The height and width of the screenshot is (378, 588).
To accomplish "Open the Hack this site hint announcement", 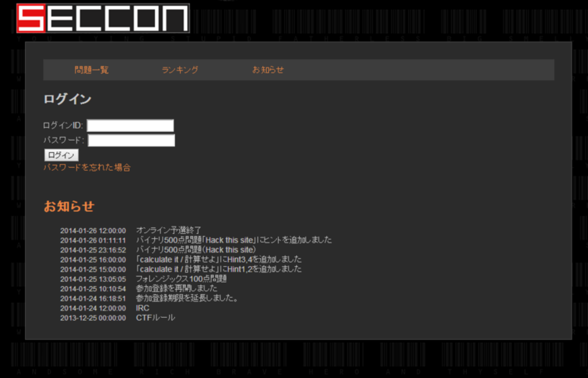I will coord(234,240).
